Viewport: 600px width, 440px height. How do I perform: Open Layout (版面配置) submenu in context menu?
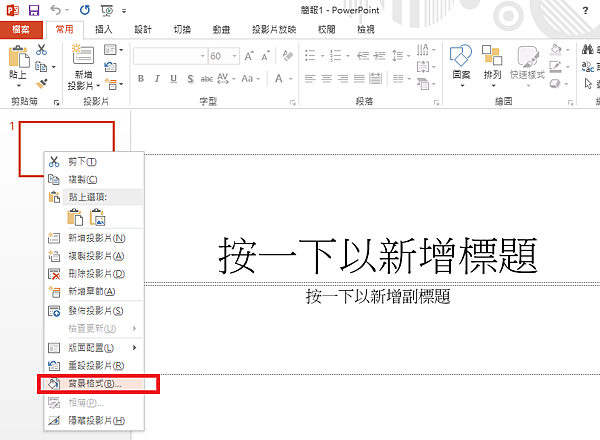pos(94,348)
